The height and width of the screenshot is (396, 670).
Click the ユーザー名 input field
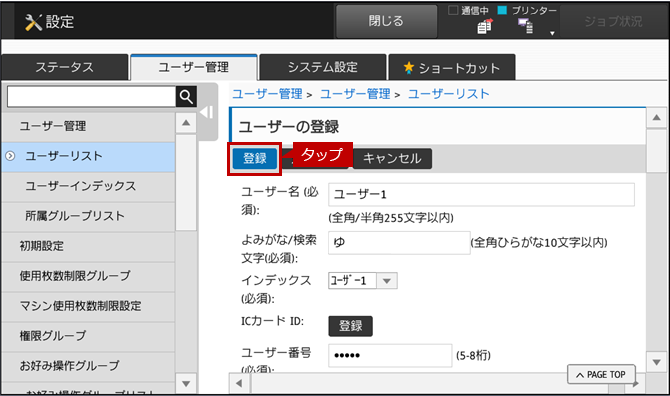pyautogui.click(x=481, y=194)
